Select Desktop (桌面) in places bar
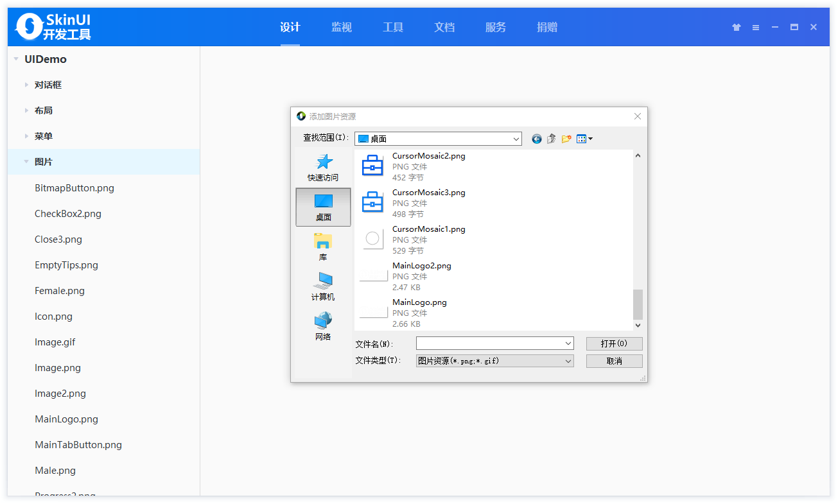Viewport: 838px width, 504px height. point(324,207)
